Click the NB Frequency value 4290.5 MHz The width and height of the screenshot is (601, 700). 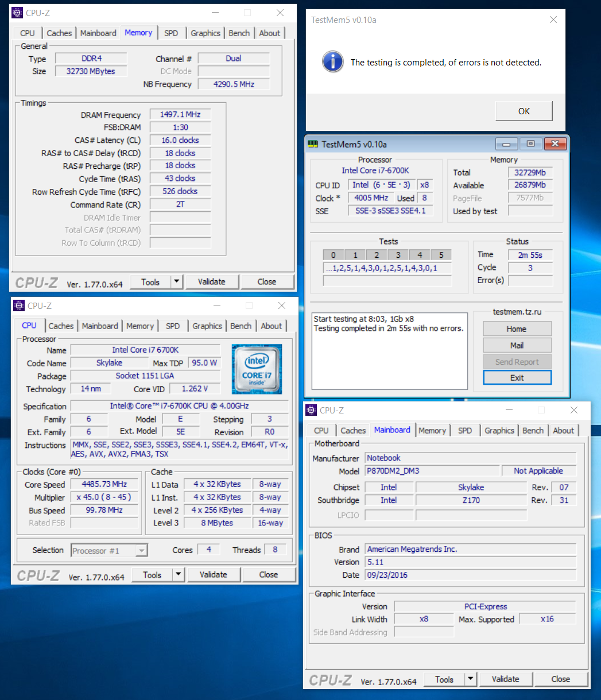click(234, 84)
